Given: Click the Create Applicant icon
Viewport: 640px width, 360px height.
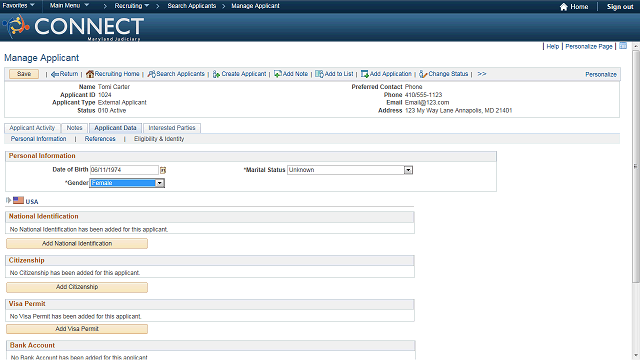Looking at the screenshot, I should (x=216, y=74).
